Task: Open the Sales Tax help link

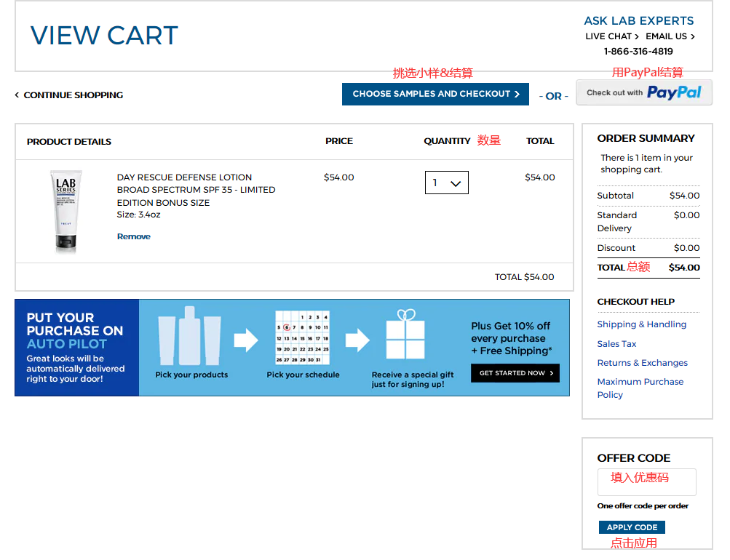Action: pos(616,344)
